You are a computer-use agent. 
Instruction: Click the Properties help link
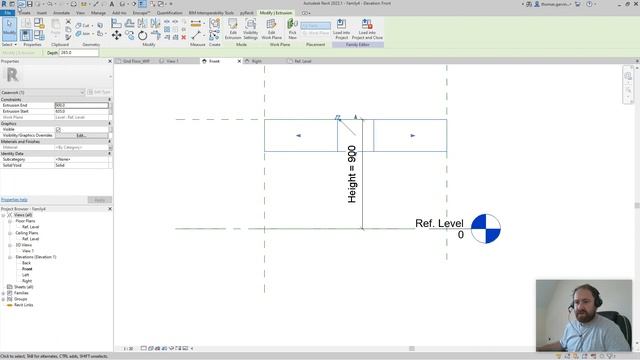[x=14, y=200]
